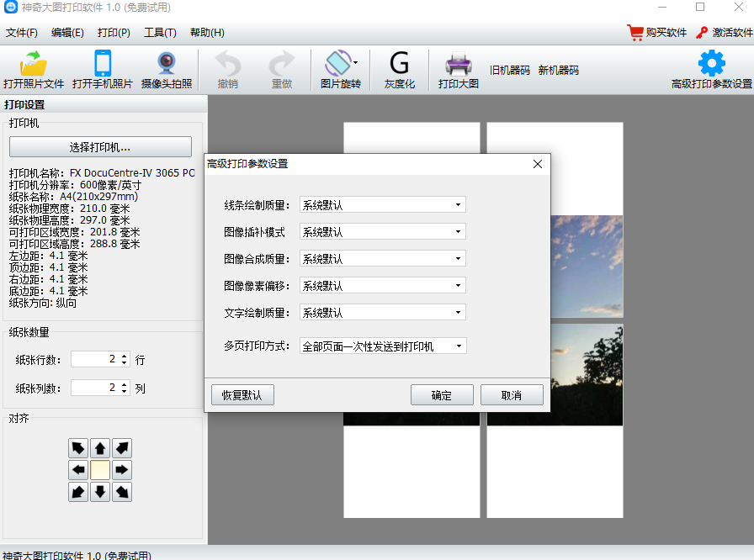Click the shopping cart buy software icon

(x=635, y=33)
